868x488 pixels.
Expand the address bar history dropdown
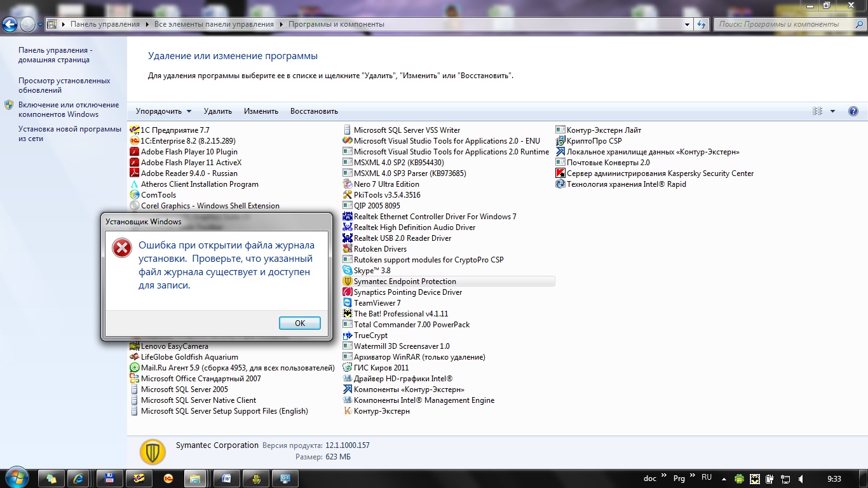click(x=688, y=24)
